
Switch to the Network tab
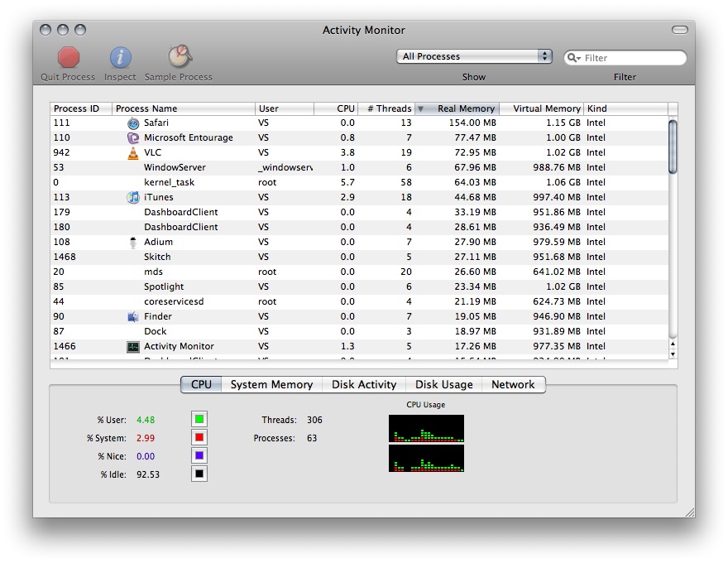click(x=513, y=385)
